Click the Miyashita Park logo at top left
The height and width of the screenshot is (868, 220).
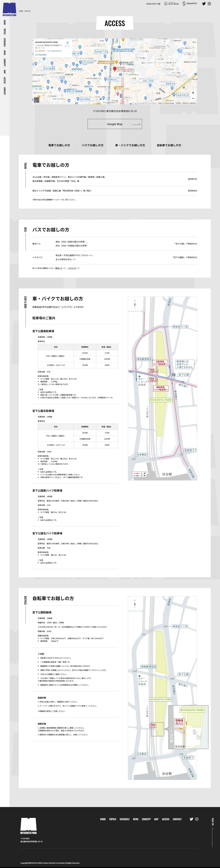coord(9,9)
